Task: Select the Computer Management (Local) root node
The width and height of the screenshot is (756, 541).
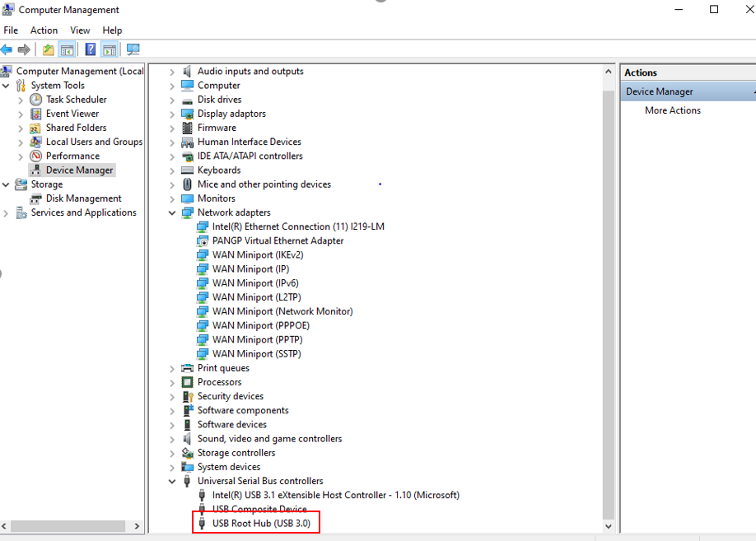Action: pyautogui.click(x=80, y=72)
